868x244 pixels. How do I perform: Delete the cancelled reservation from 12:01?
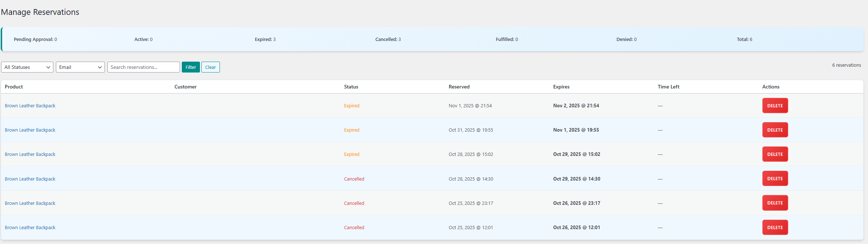[x=775, y=227]
